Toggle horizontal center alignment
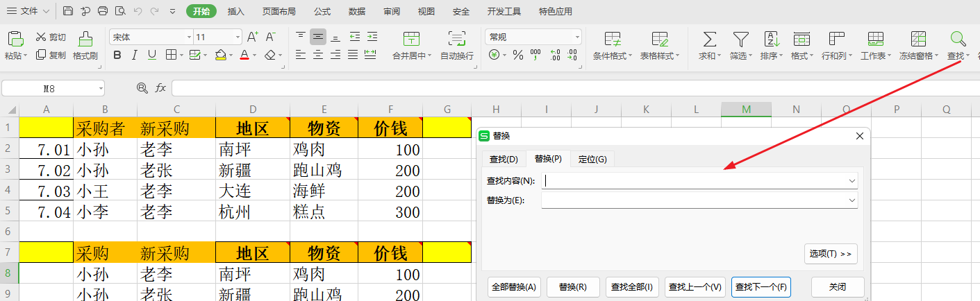 tap(318, 55)
